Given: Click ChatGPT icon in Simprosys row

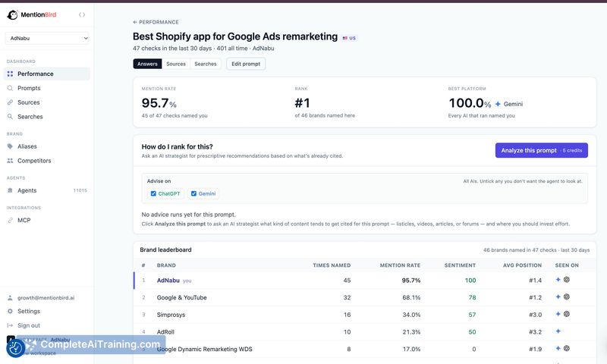Looking at the screenshot, I should pyautogui.click(x=567, y=314).
